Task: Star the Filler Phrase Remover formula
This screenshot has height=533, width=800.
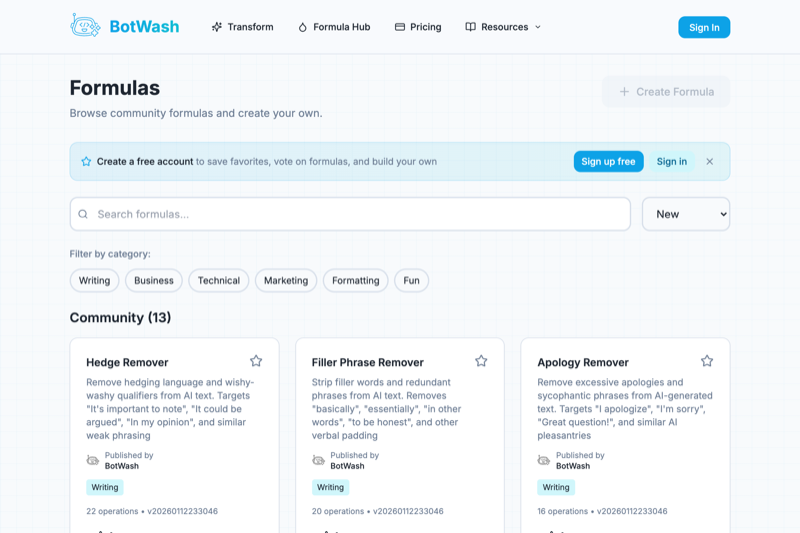Action: point(481,361)
